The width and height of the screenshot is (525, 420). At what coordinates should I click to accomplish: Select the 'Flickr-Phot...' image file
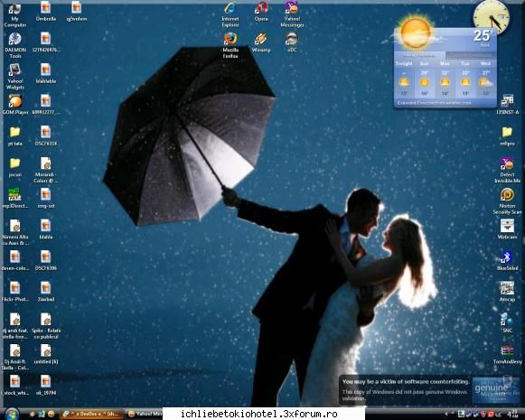(x=15, y=292)
